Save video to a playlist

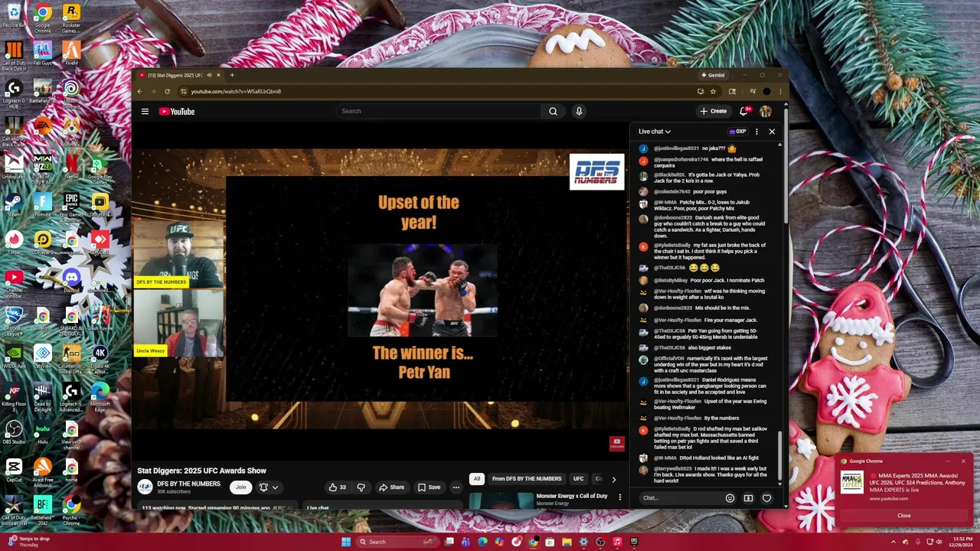[429, 487]
